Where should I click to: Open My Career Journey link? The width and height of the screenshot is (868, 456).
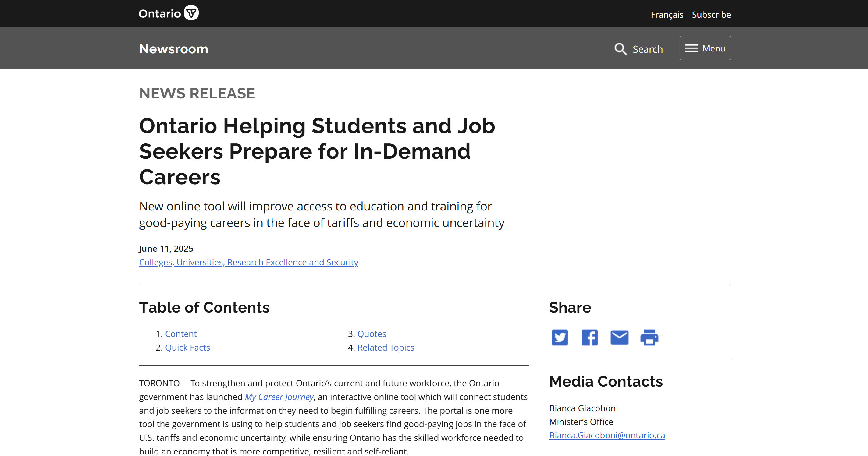(x=279, y=397)
